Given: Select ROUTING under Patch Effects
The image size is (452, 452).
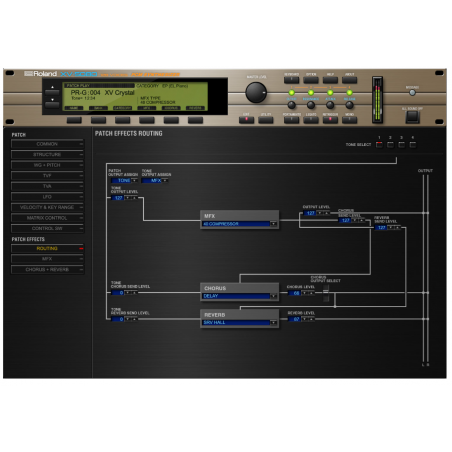Looking at the screenshot, I should (x=47, y=248).
